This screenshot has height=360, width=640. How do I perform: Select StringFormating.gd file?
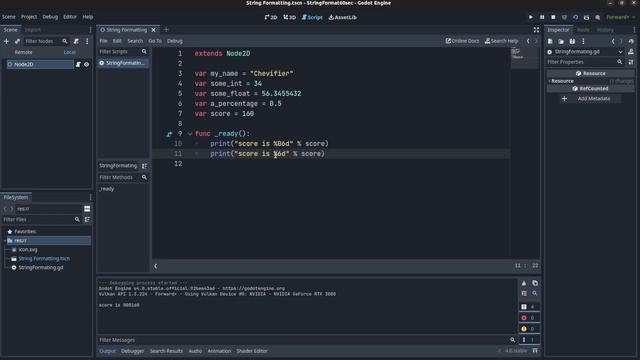pyautogui.click(x=40, y=268)
